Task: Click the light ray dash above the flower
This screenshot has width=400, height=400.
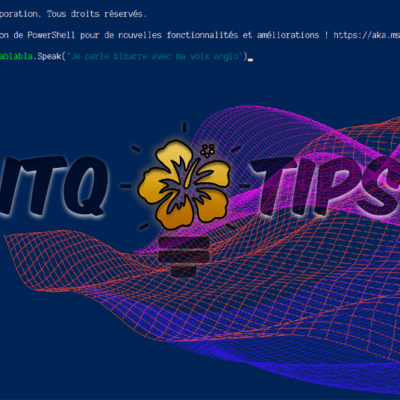Action: pos(184,128)
